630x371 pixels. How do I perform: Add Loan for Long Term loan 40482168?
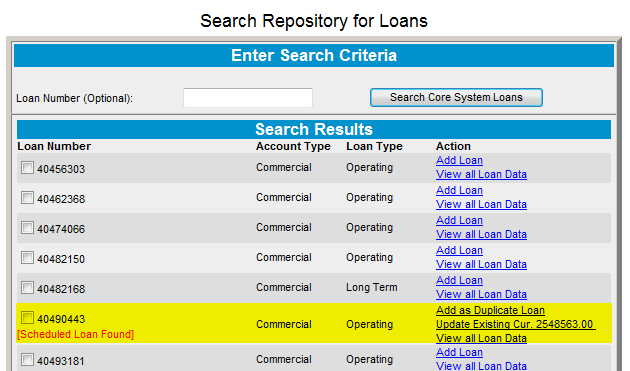[x=459, y=281]
